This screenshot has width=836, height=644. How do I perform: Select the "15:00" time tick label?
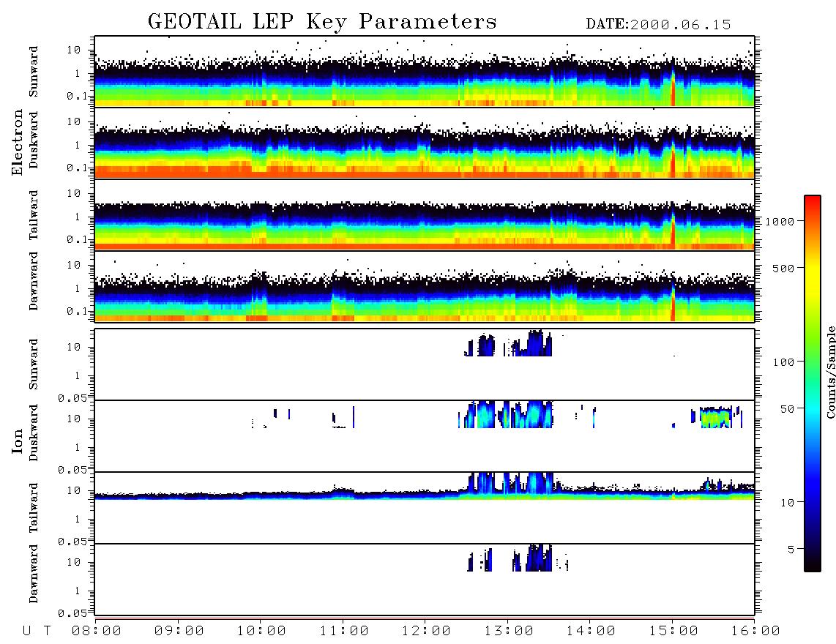(674, 632)
